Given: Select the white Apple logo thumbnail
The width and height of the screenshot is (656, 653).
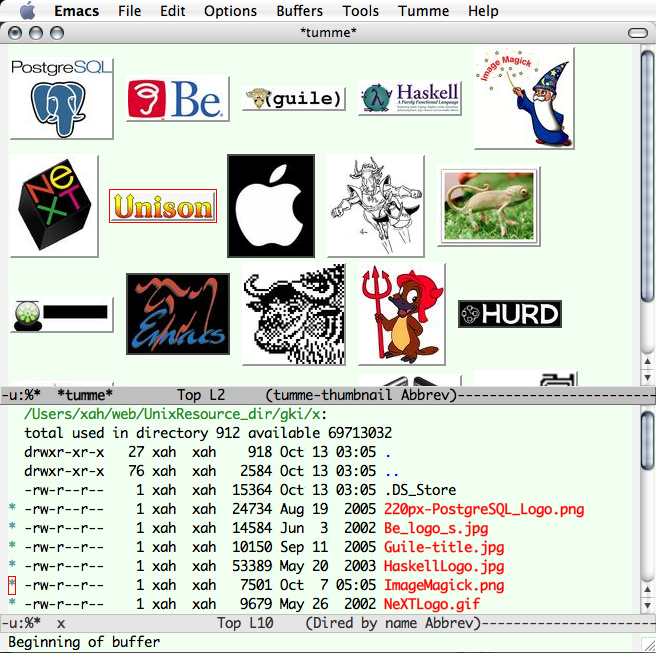Looking at the screenshot, I should [x=271, y=206].
